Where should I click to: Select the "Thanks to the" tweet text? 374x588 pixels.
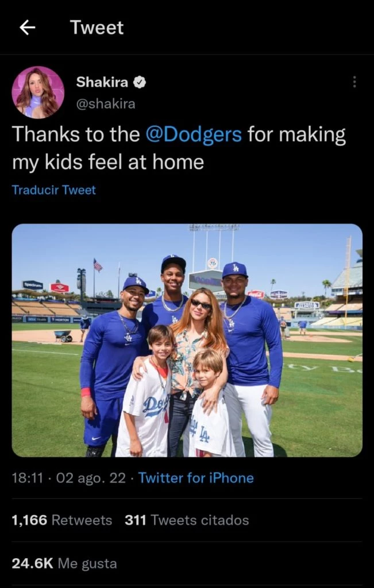pyautogui.click(x=76, y=134)
